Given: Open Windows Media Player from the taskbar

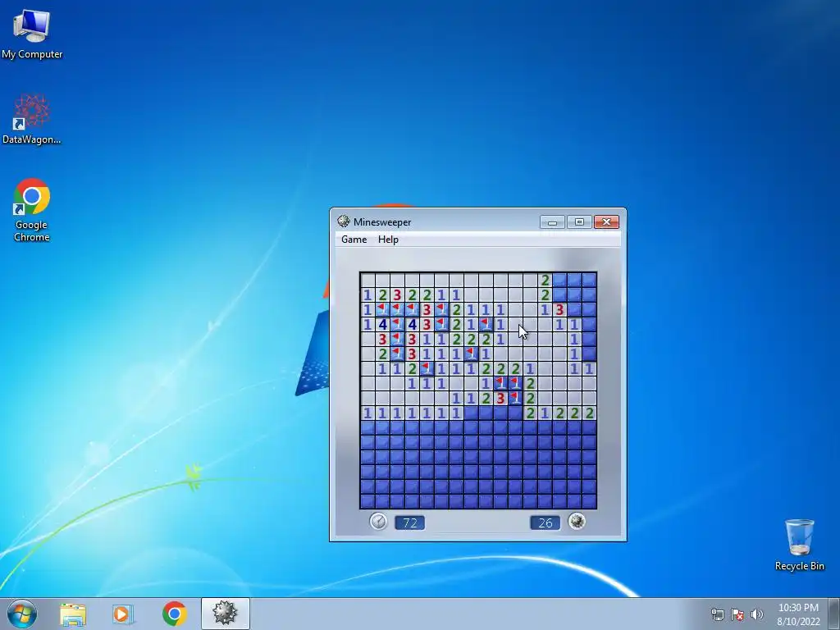Looking at the screenshot, I should [123, 614].
